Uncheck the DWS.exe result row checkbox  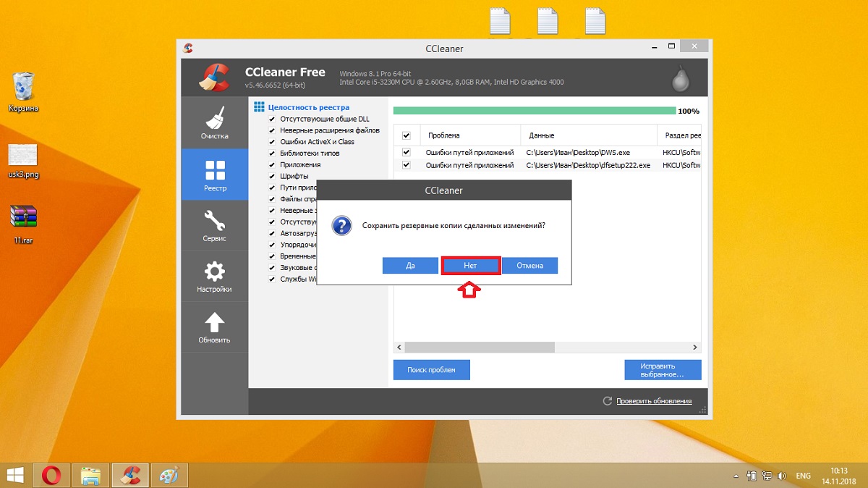406,153
